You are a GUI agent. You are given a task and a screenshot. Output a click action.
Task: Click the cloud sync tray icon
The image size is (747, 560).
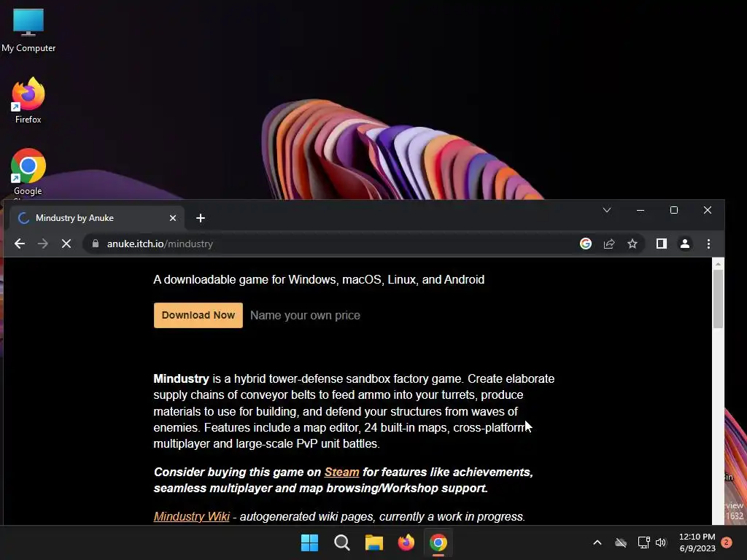pyautogui.click(x=621, y=542)
